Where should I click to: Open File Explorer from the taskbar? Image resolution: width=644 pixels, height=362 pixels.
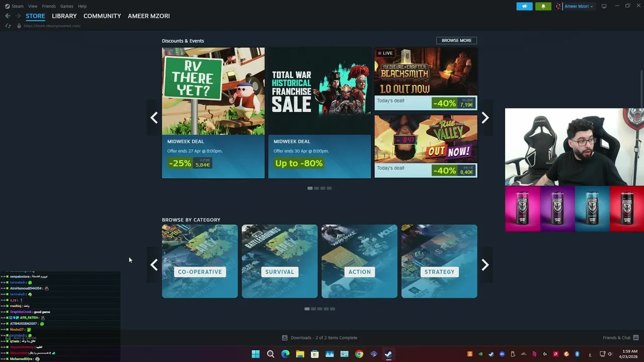(300, 354)
